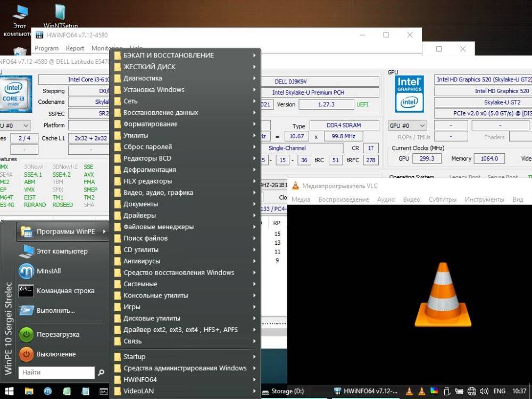Open VLC Воспроизведение menu

pos(343,199)
